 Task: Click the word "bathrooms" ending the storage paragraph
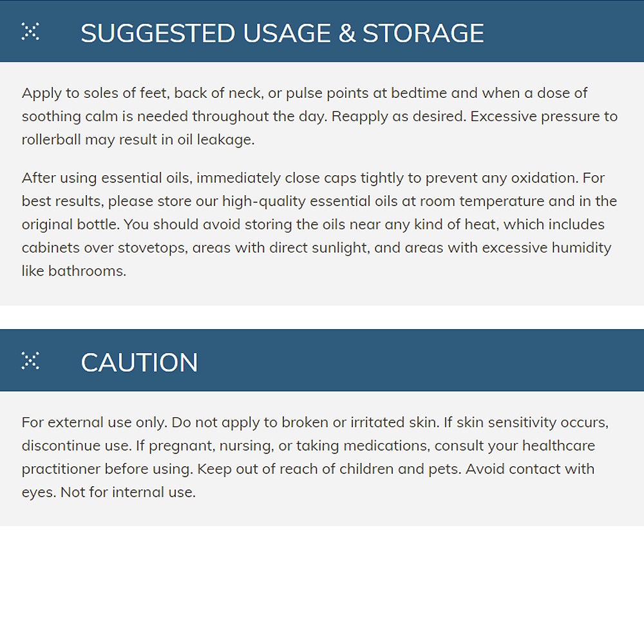(x=86, y=271)
